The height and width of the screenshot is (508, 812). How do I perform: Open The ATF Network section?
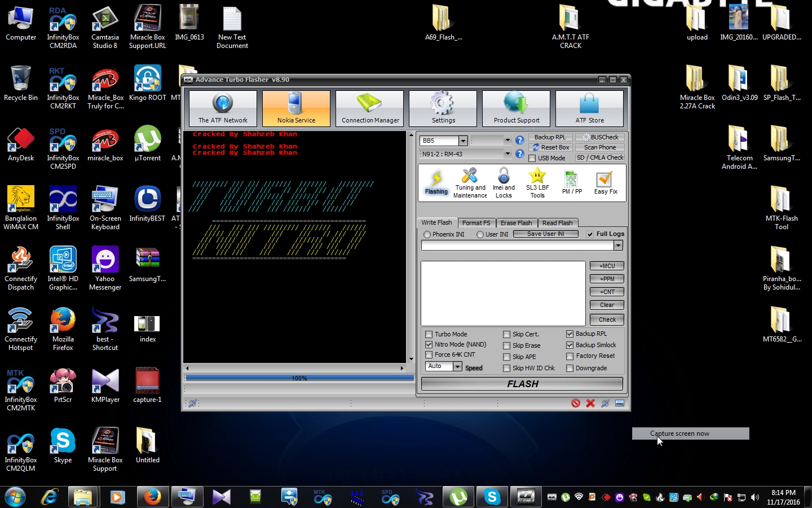coord(223,108)
